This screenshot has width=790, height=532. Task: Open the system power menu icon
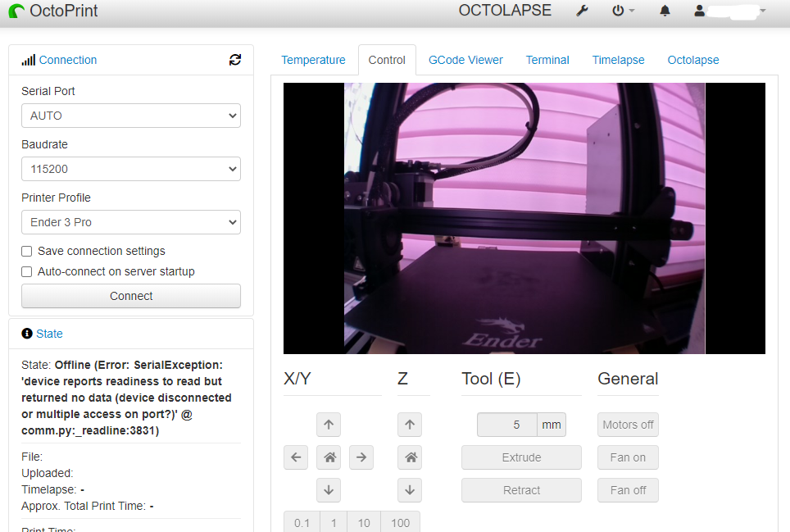618,11
